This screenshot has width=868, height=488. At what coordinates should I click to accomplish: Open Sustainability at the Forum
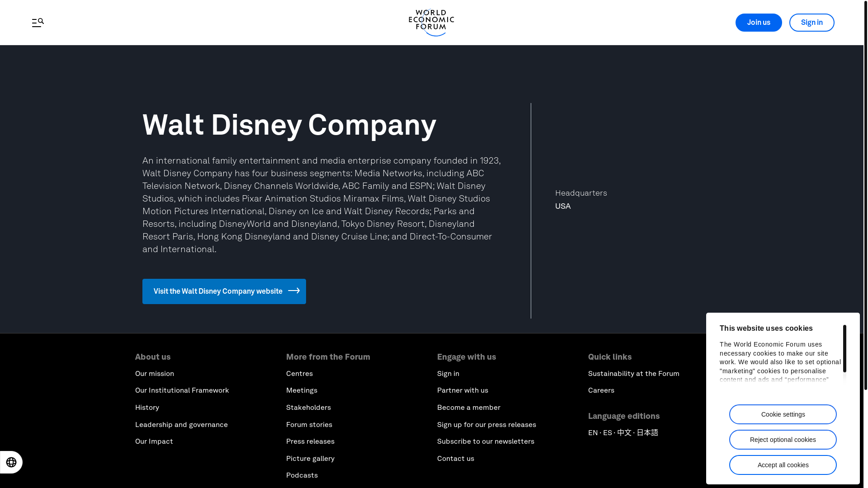pyautogui.click(x=634, y=374)
